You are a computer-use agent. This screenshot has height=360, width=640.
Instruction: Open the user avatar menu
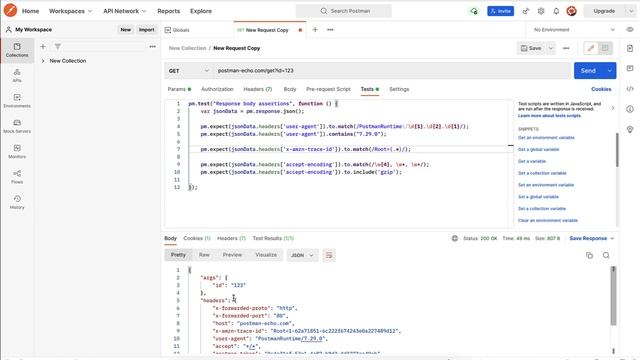tap(571, 11)
